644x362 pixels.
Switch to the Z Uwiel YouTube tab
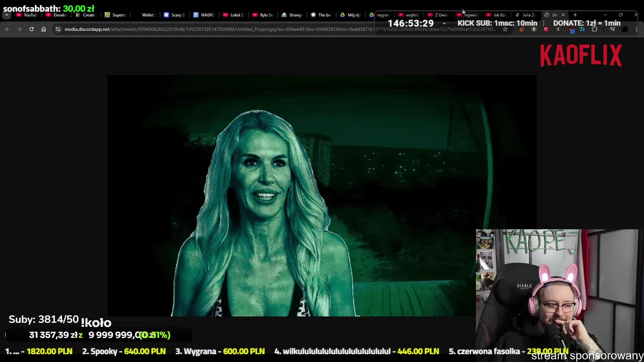[438, 15]
